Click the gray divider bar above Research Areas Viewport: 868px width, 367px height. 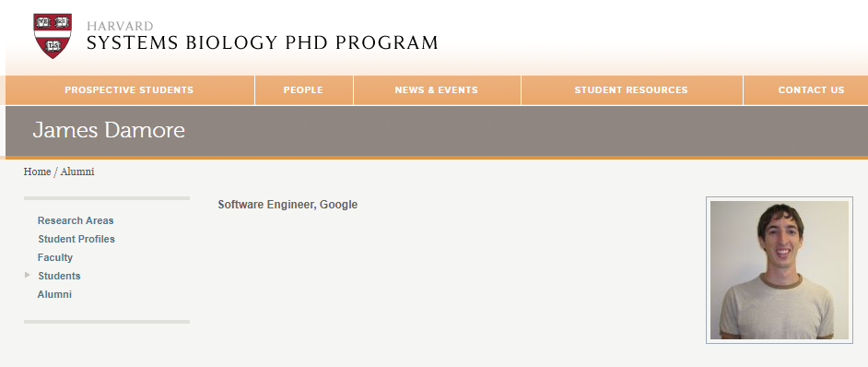tap(107, 198)
